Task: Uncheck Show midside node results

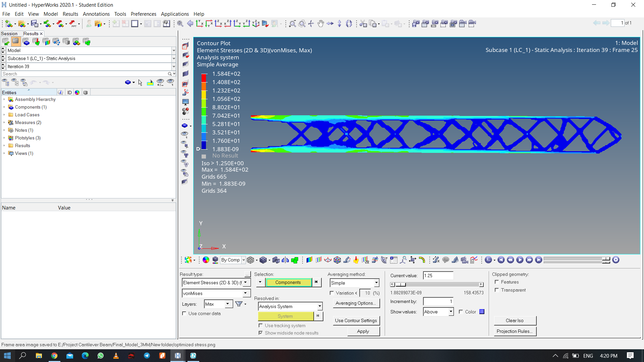Action: [261, 333]
